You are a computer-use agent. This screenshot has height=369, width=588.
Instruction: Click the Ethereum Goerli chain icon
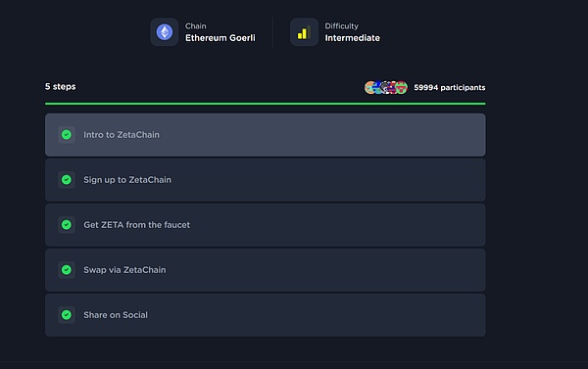coord(165,32)
